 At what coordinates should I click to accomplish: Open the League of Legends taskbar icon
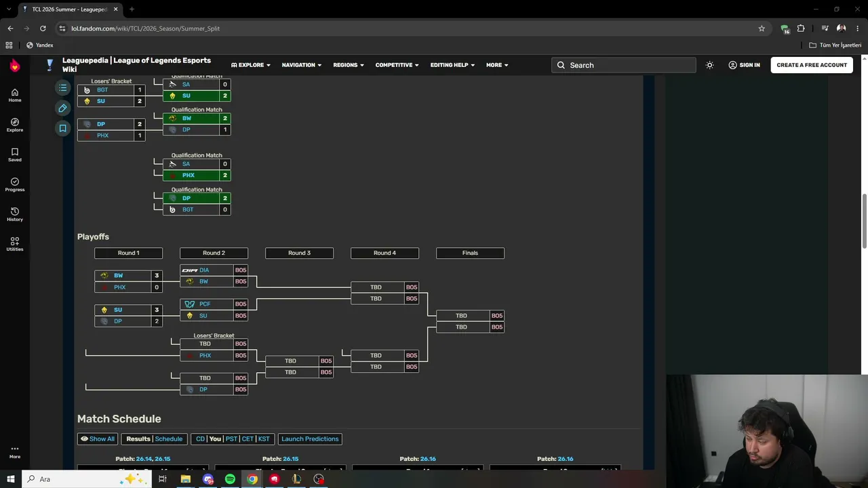tap(296, 479)
